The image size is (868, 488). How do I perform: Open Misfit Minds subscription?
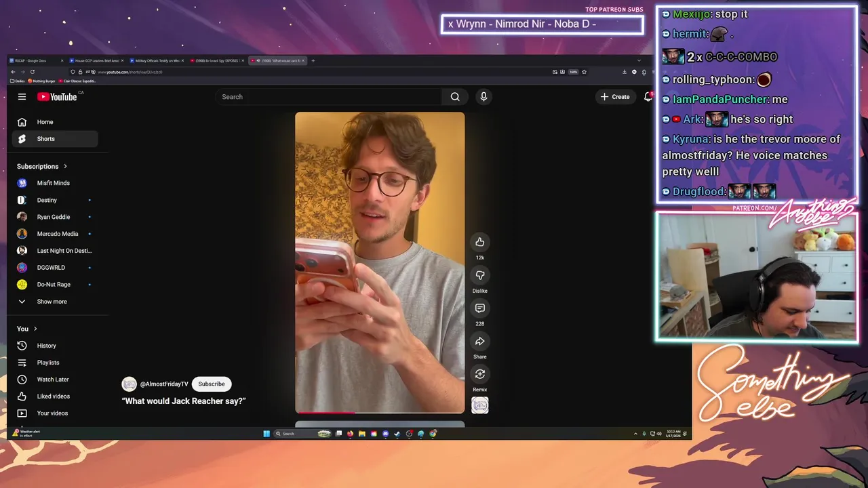[x=55, y=183]
